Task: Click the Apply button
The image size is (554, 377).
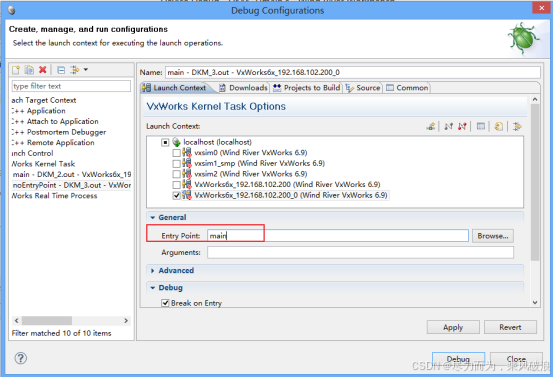Action: click(x=453, y=327)
